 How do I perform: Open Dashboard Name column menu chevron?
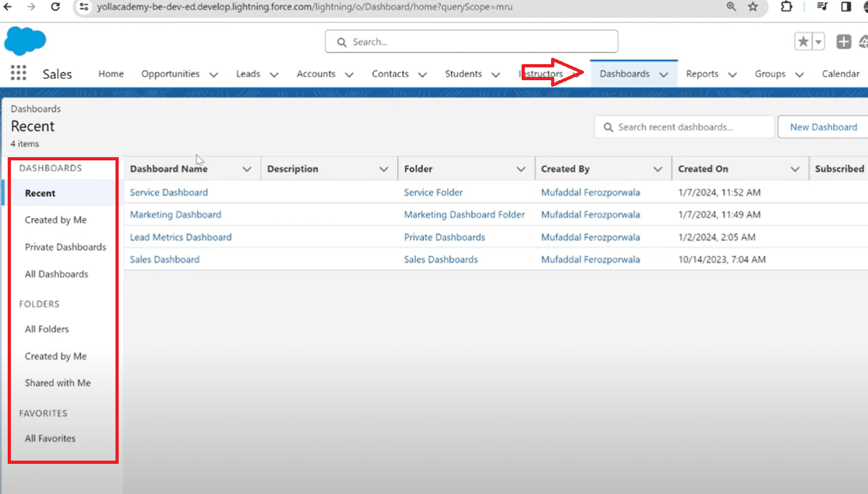click(247, 169)
